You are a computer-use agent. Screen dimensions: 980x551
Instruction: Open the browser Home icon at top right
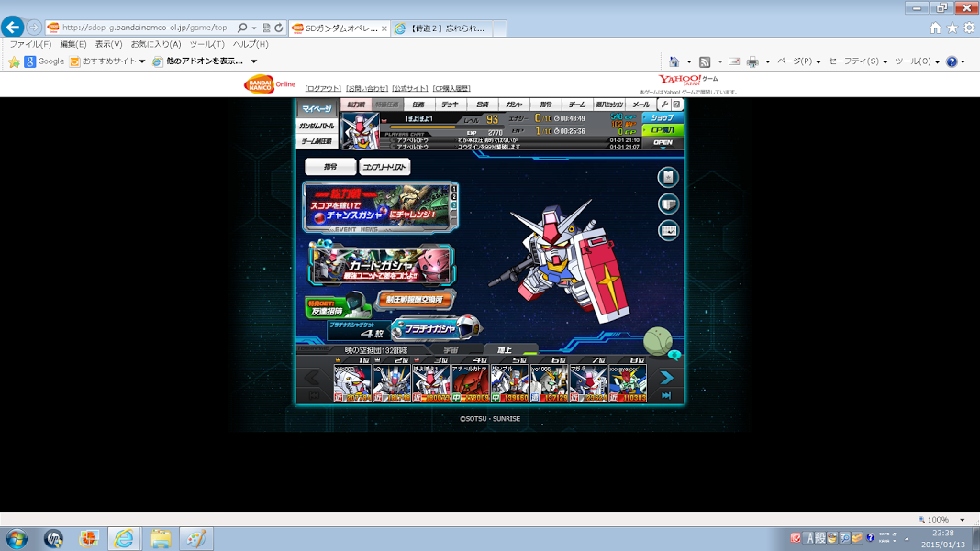click(935, 28)
